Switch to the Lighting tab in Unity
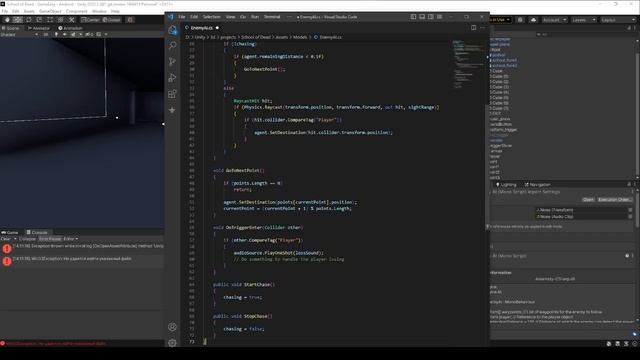The width and height of the screenshot is (640, 360). pos(506,184)
